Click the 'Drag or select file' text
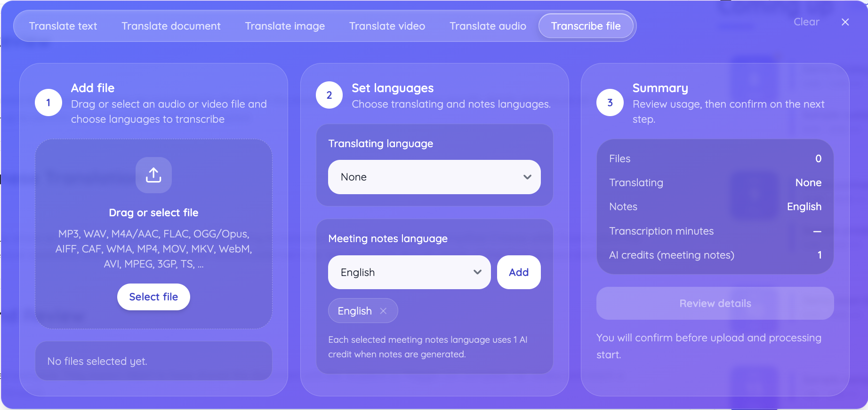 point(153,213)
